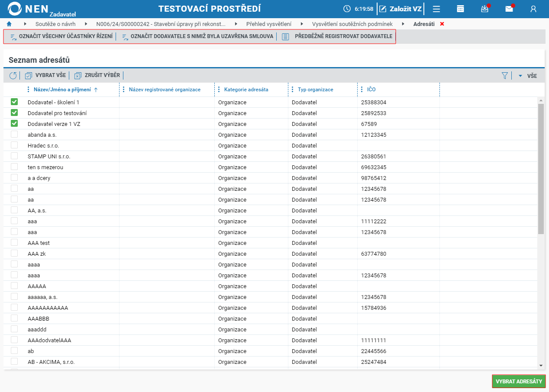Sort by Název registrované organizace header

[x=165, y=90]
